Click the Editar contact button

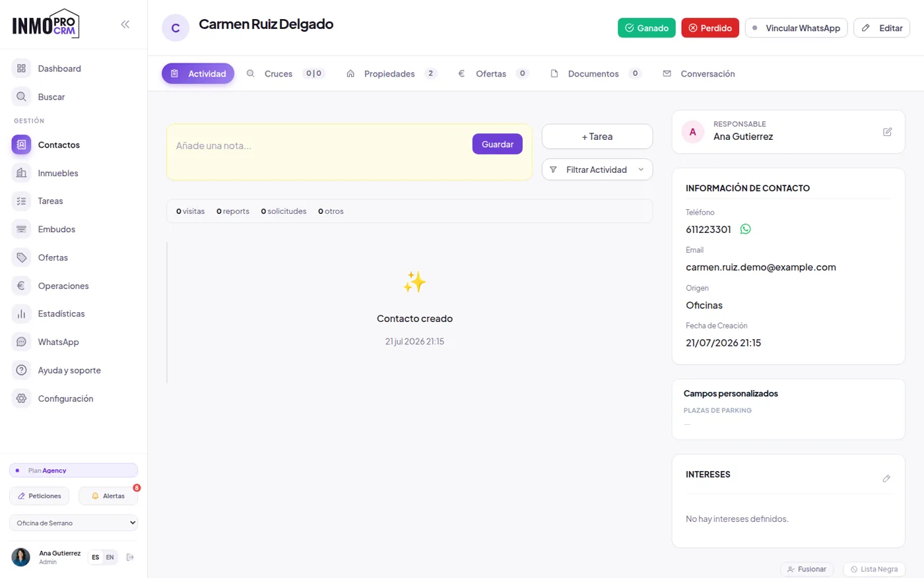tap(882, 28)
